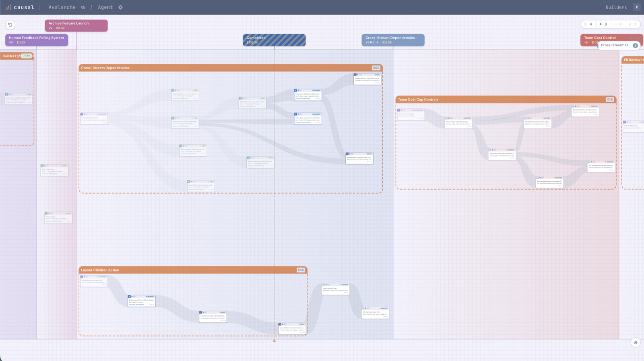The image size is (644, 361).
Task: Click the orange timeline marker triangle
Action: [x=274, y=340]
